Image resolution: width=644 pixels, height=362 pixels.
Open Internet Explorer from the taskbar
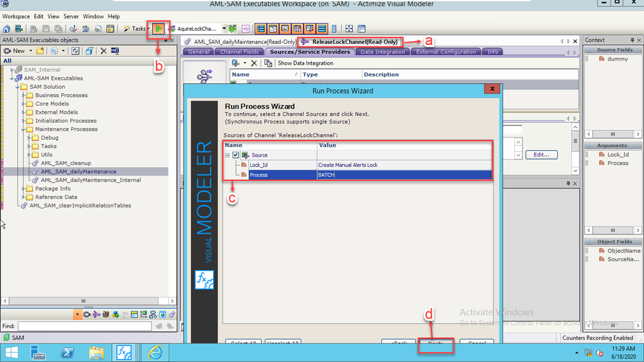pyautogui.click(x=155, y=353)
